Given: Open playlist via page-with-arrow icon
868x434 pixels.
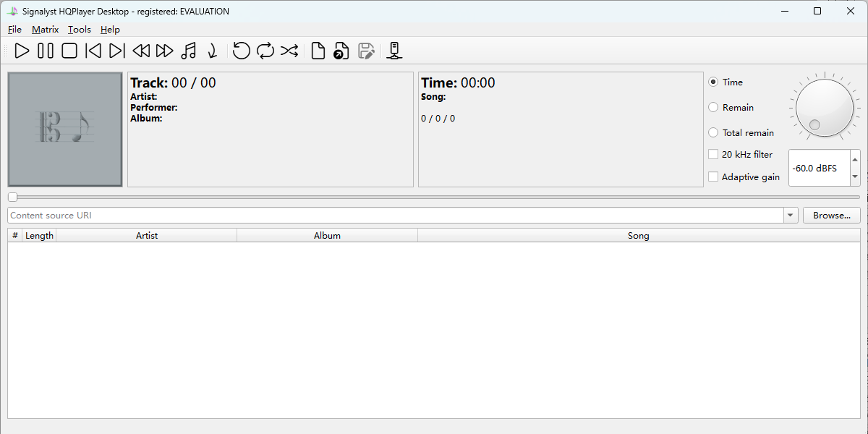Looking at the screenshot, I should click(341, 51).
